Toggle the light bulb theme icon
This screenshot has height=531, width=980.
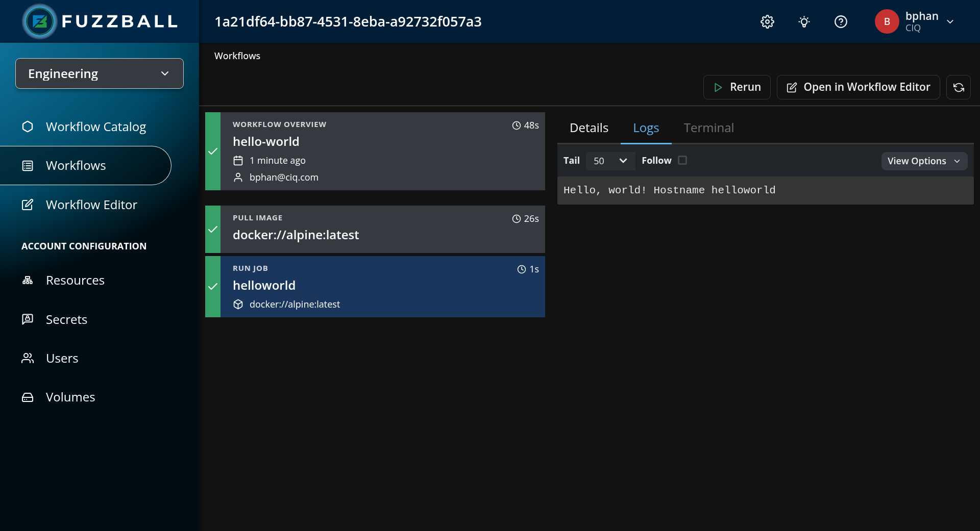[x=804, y=21]
